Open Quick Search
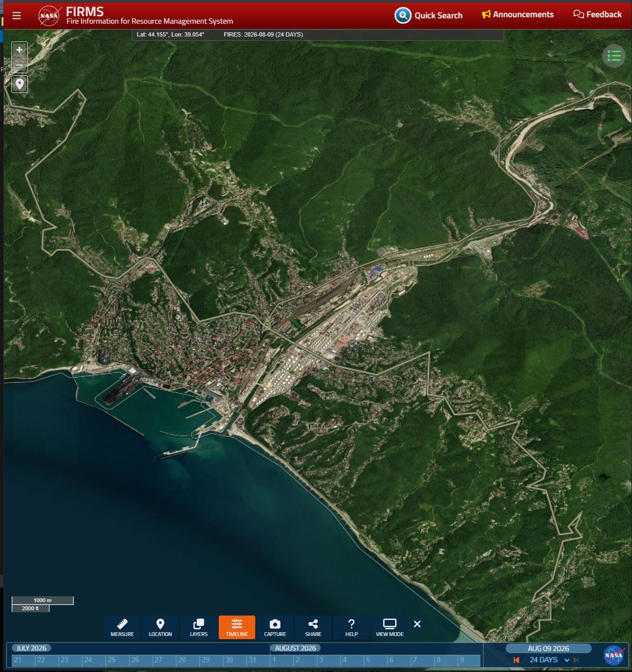632x672 pixels. tap(428, 15)
